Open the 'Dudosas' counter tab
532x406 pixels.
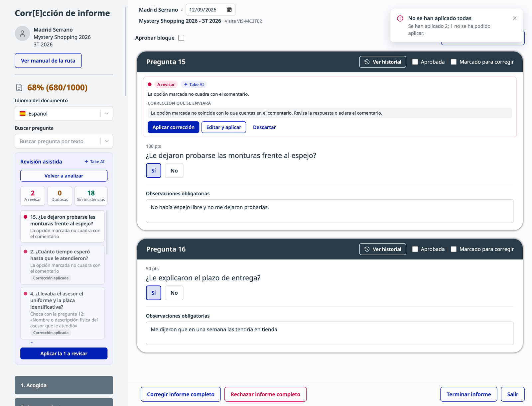(60, 196)
